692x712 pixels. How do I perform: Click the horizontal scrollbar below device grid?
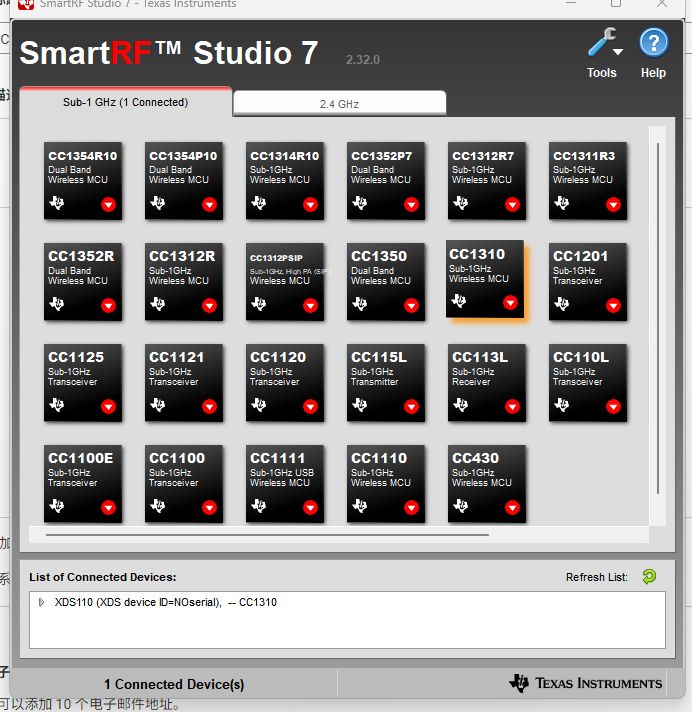click(267, 535)
